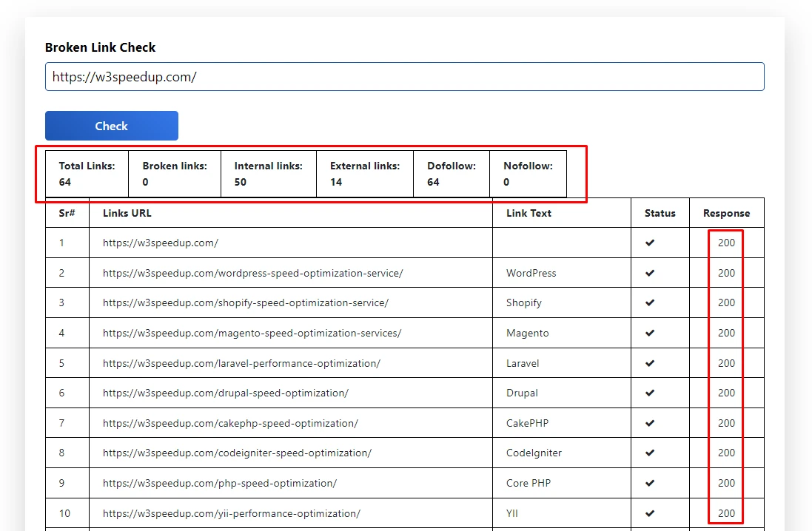Click serial number 10 in the Sr# column

[64, 513]
